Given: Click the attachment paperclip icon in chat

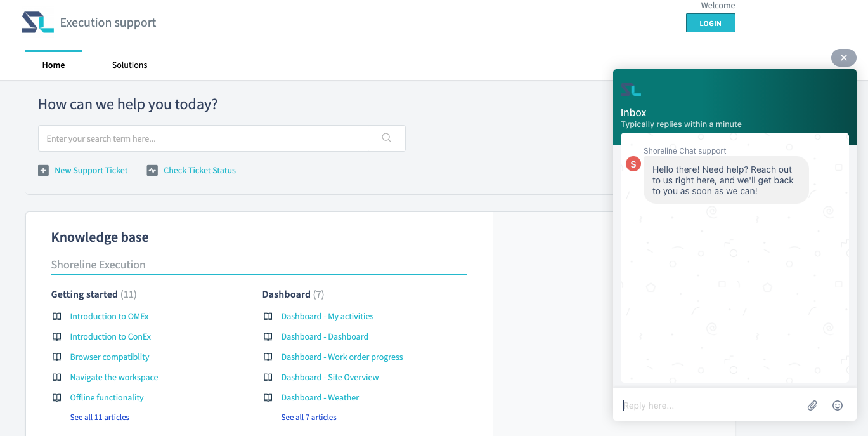Looking at the screenshot, I should (812, 406).
